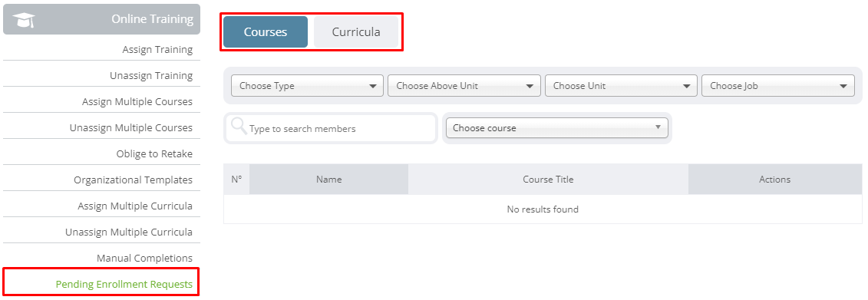Screen dimensions: 868x300
Task: Switch to the Curricula tab
Action: [356, 32]
